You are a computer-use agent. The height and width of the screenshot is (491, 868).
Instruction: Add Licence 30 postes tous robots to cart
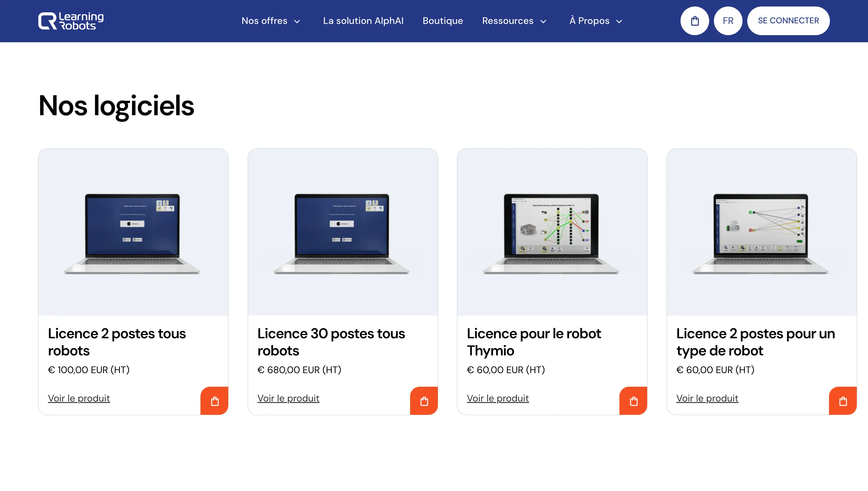(x=424, y=401)
